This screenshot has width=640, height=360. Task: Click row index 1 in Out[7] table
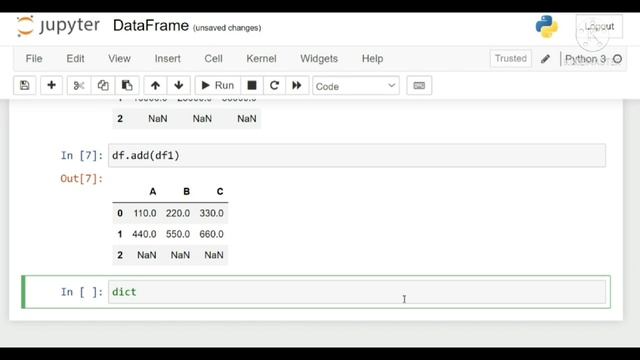coord(120,234)
